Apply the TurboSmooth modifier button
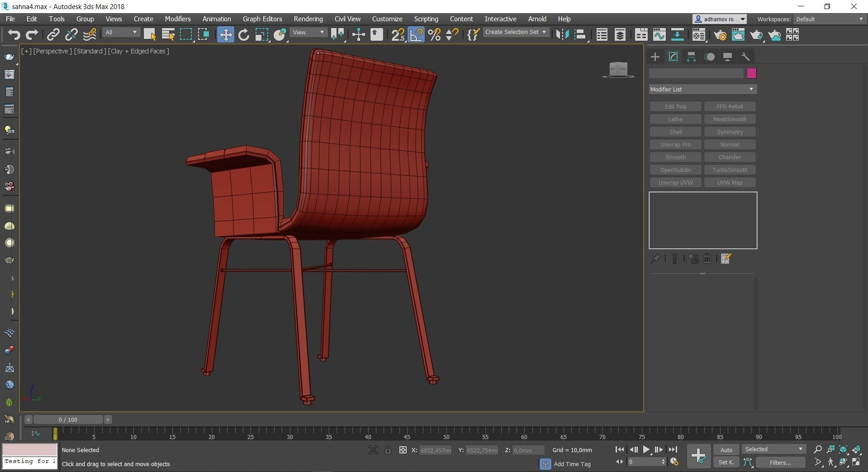This screenshot has height=472, width=868. (730, 170)
